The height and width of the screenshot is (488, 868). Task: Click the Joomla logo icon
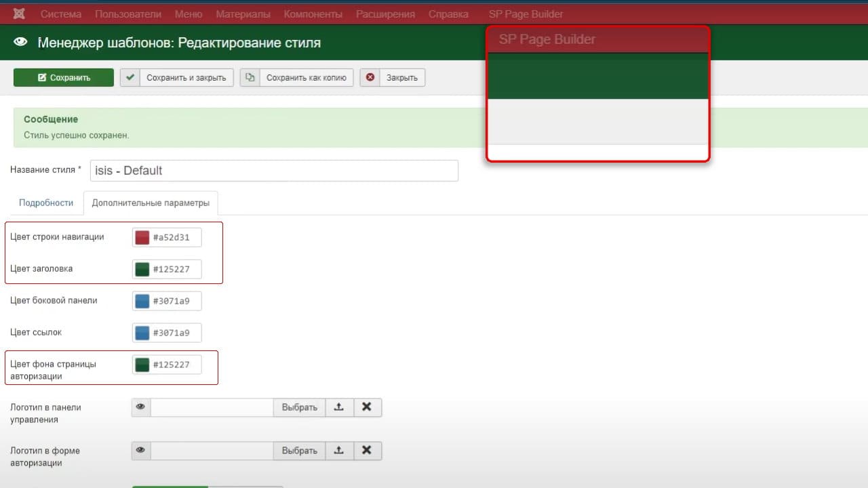point(20,14)
